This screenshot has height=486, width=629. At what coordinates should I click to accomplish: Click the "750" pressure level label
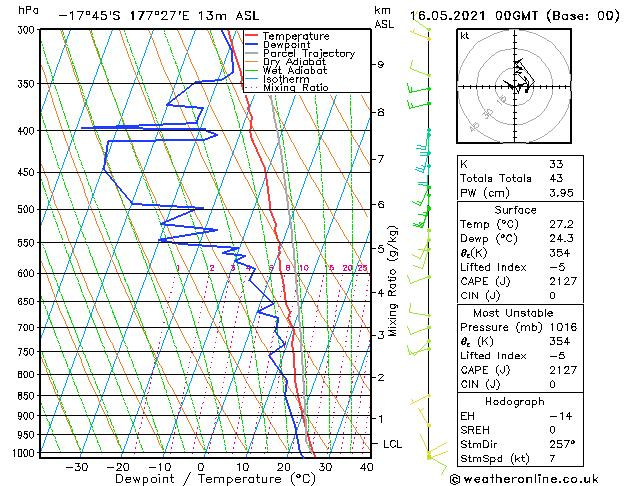point(28,352)
